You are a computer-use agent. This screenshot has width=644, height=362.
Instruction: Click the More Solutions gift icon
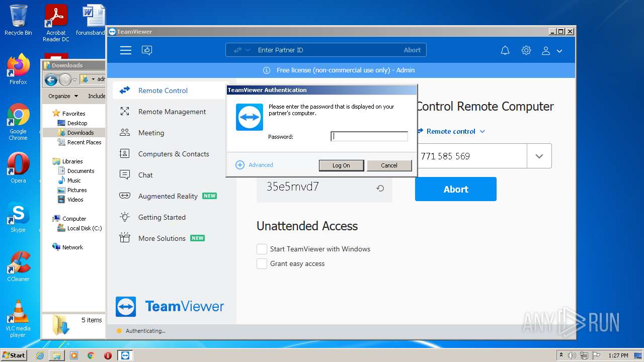(x=125, y=238)
